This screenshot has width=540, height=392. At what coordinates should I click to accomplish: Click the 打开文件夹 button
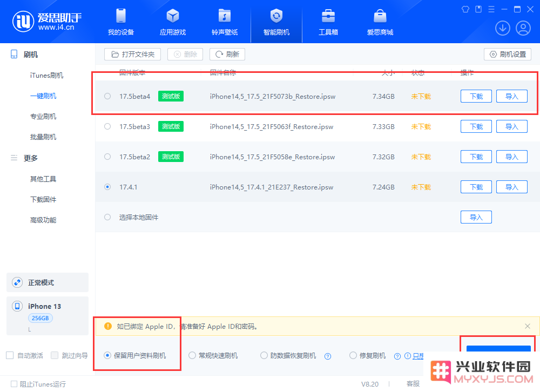point(133,55)
